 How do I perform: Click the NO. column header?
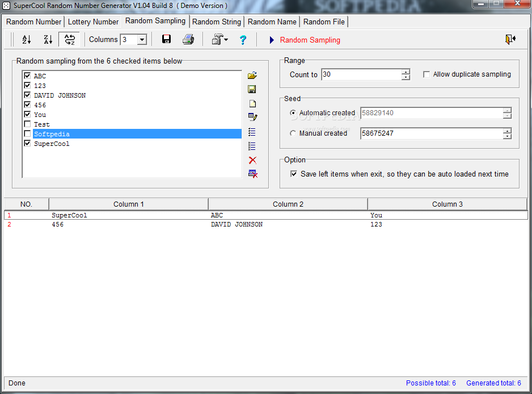[27, 204]
